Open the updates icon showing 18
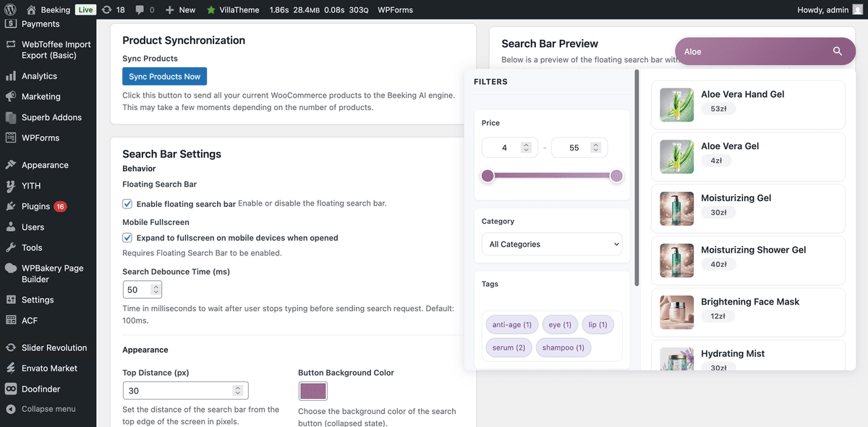Viewport: 868px width, 427px height. (x=107, y=10)
